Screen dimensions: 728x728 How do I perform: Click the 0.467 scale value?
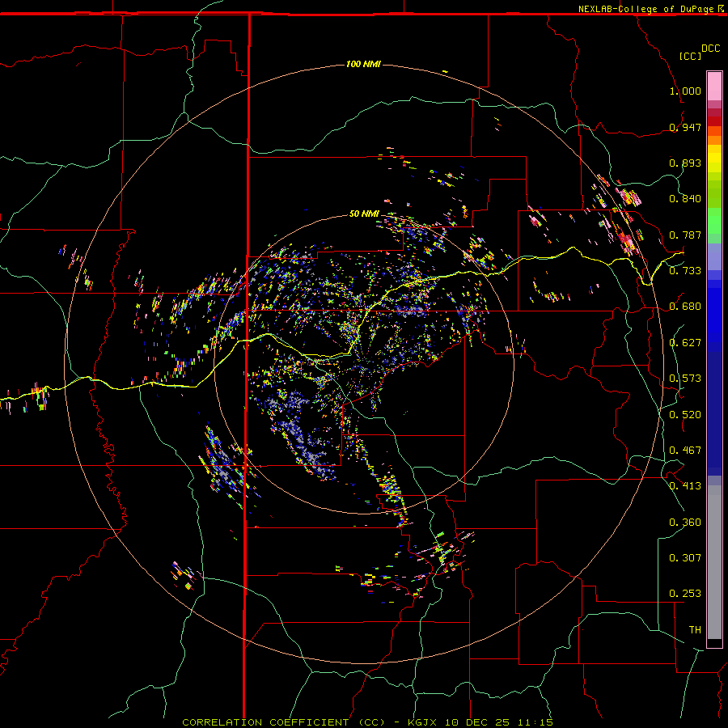685,451
